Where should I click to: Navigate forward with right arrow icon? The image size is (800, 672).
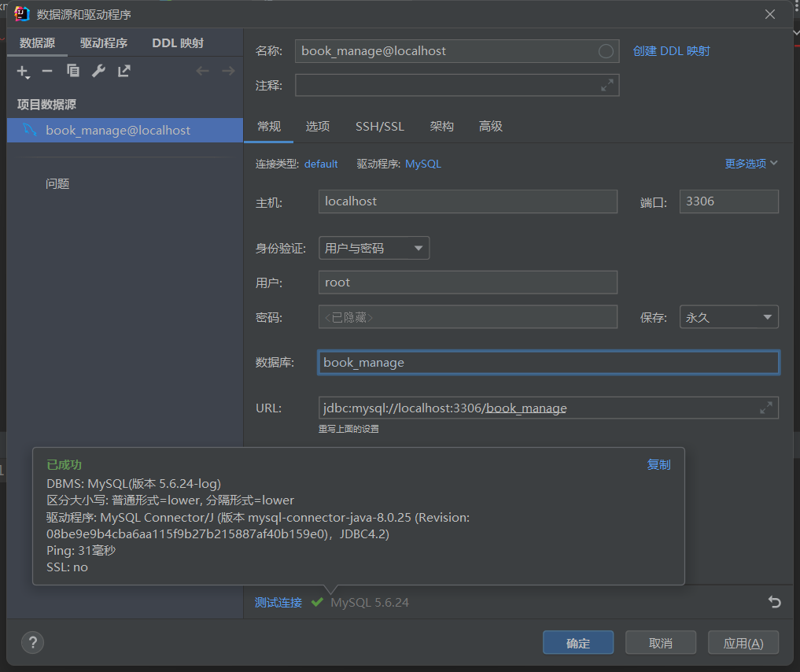[x=229, y=71]
